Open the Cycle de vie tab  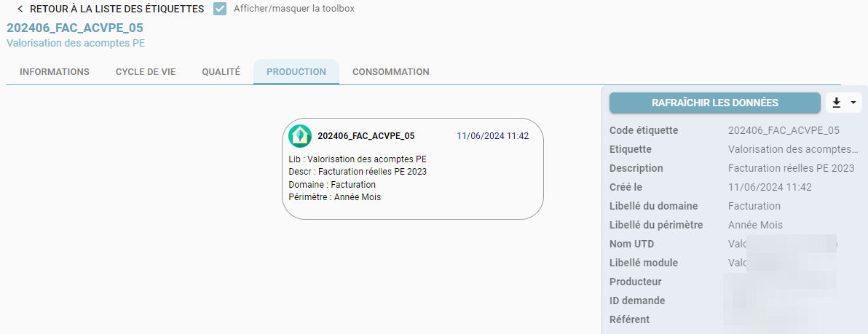pos(146,72)
